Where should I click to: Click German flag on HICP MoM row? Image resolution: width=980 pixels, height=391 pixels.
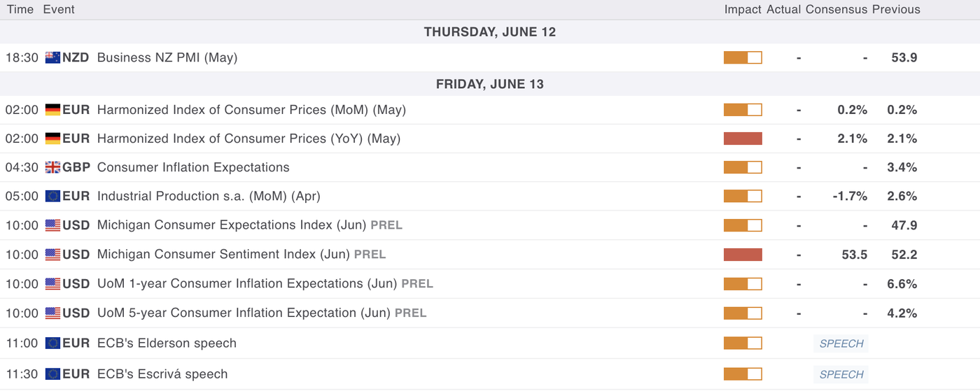[52, 110]
